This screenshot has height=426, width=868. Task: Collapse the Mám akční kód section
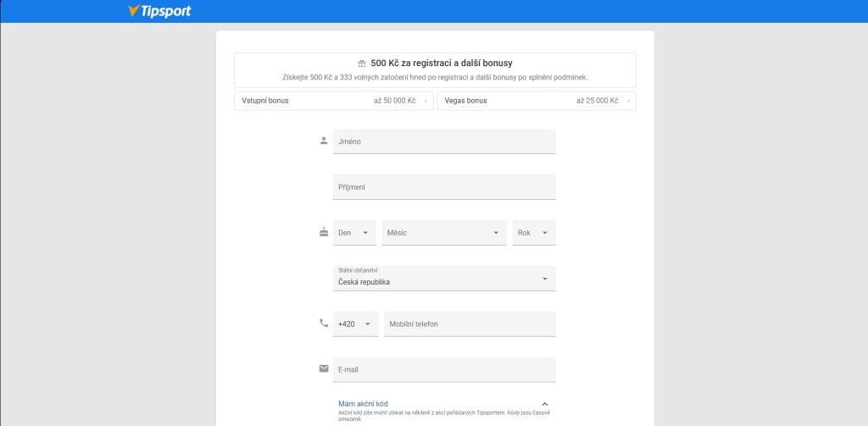544,405
